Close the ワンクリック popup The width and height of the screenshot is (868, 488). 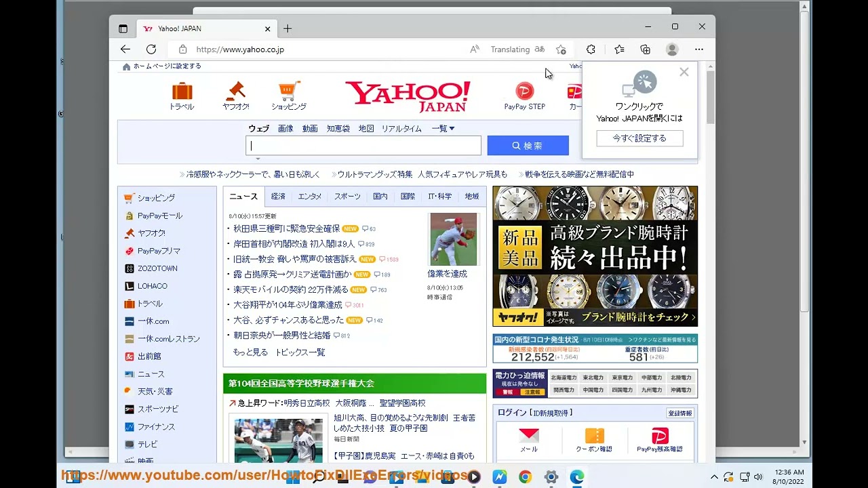click(684, 72)
